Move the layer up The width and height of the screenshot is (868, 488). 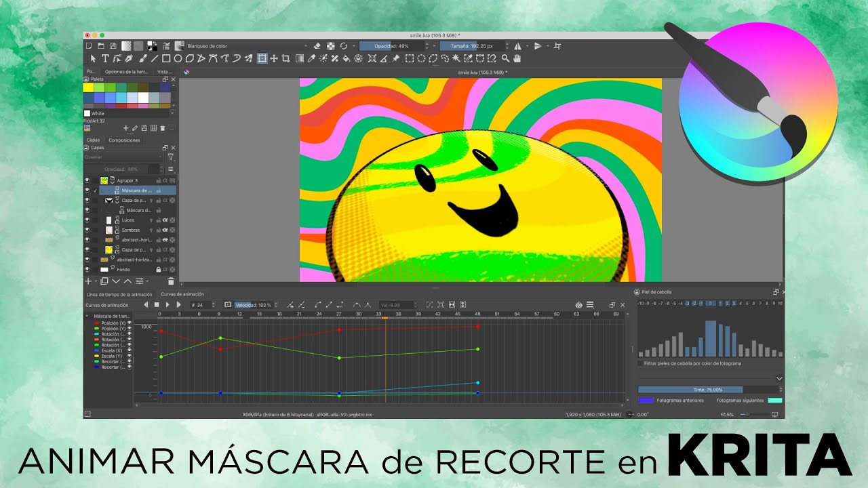point(127,281)
